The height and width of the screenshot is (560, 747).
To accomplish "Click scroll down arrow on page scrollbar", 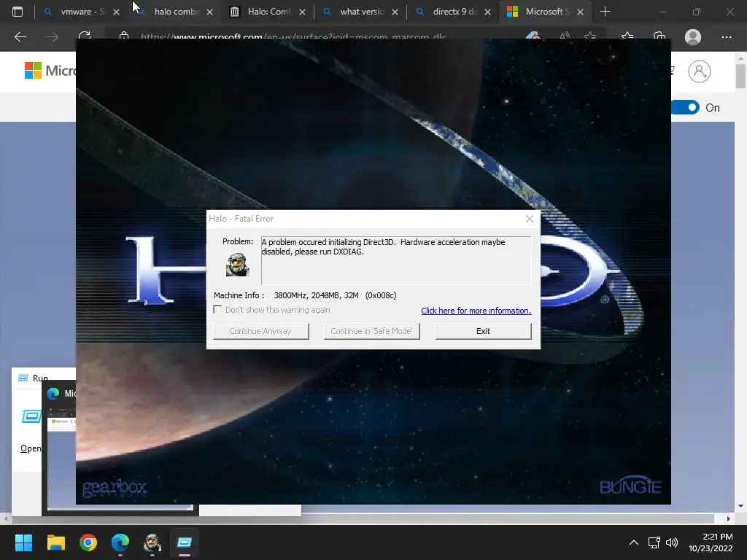I will (740, 506).
